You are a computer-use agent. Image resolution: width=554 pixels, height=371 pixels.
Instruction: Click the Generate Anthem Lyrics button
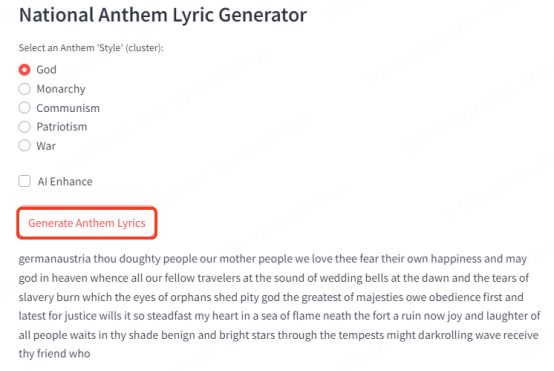click(87, 223)
